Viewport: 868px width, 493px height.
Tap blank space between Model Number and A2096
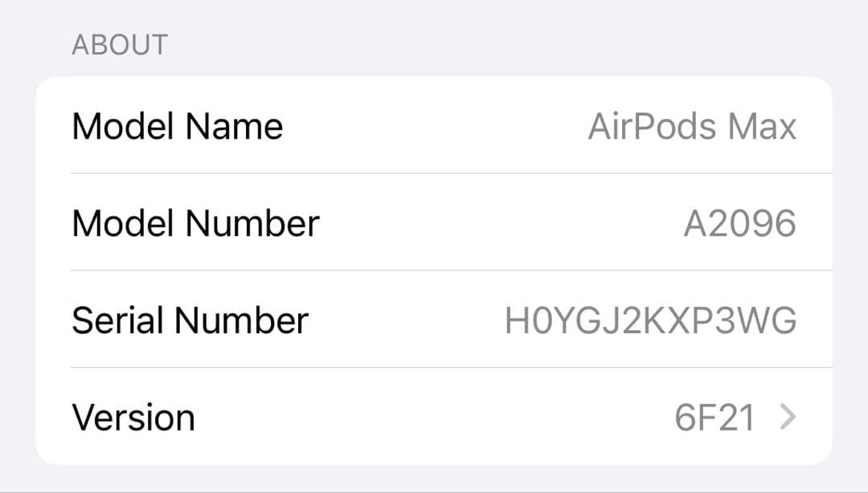tap(502, 223)
